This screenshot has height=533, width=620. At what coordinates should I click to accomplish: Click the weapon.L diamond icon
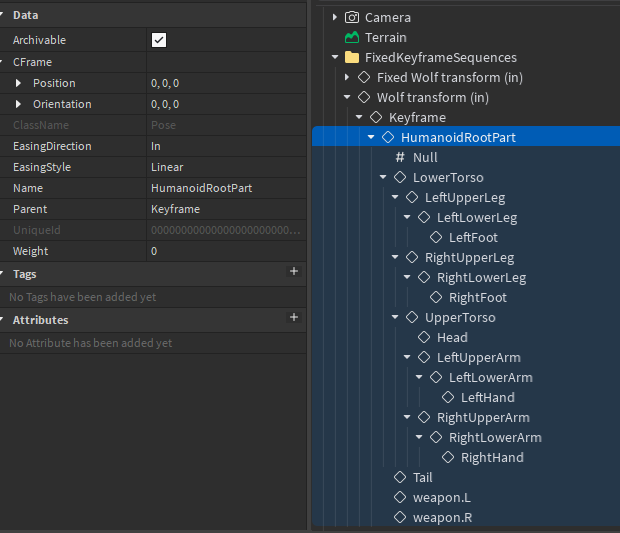400,497
